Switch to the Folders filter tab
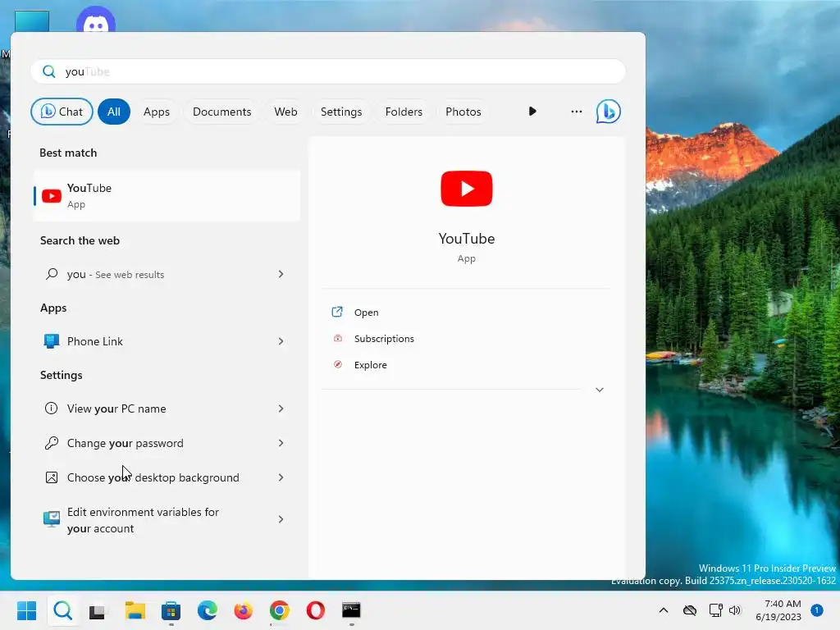 (x=404, y=112)
